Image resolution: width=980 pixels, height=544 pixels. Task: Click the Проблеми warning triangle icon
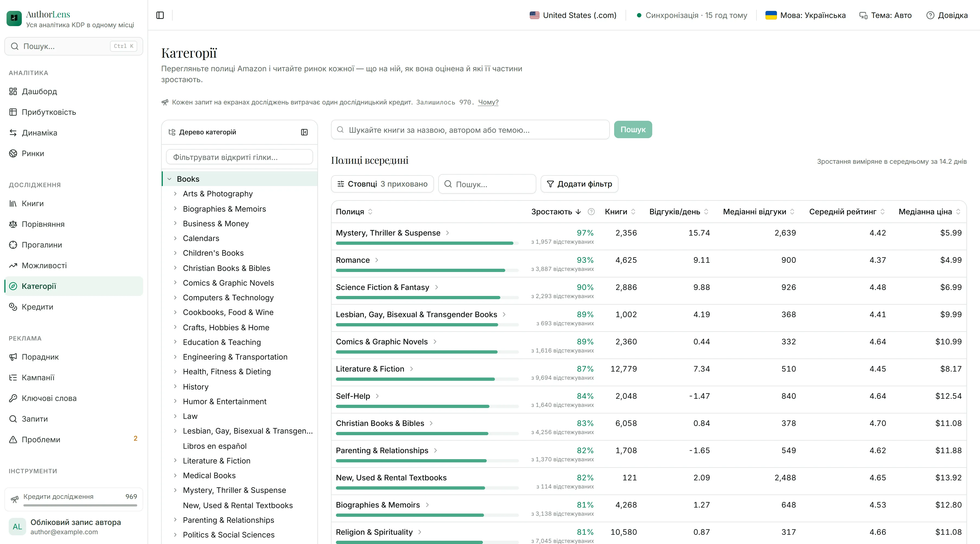(13, 440)
